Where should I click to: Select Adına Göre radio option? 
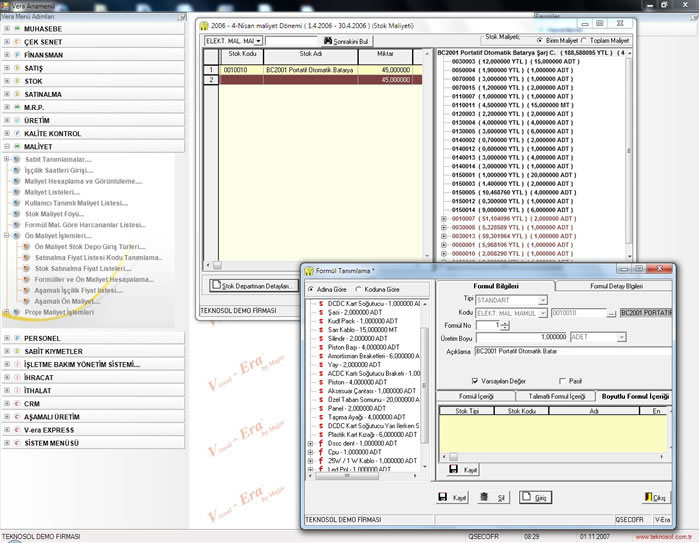tap(311, 289)
